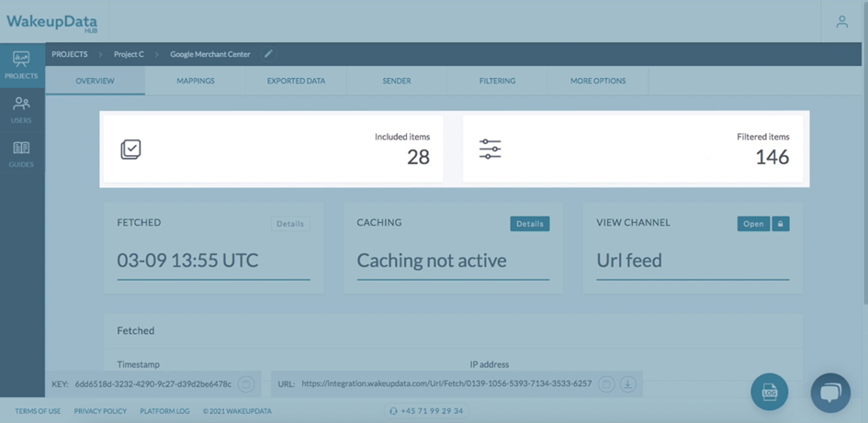
Task: Open the chat support bubble
Action: click(830, 393)
